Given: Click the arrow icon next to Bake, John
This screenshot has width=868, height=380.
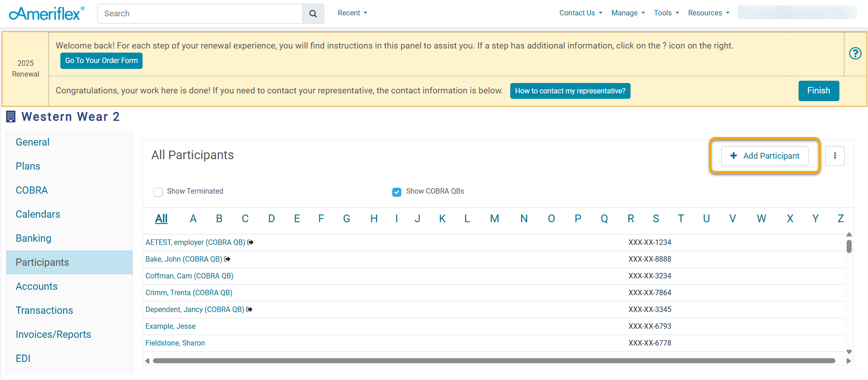Looking at the screenshot, I should click(x=227, y=259).
